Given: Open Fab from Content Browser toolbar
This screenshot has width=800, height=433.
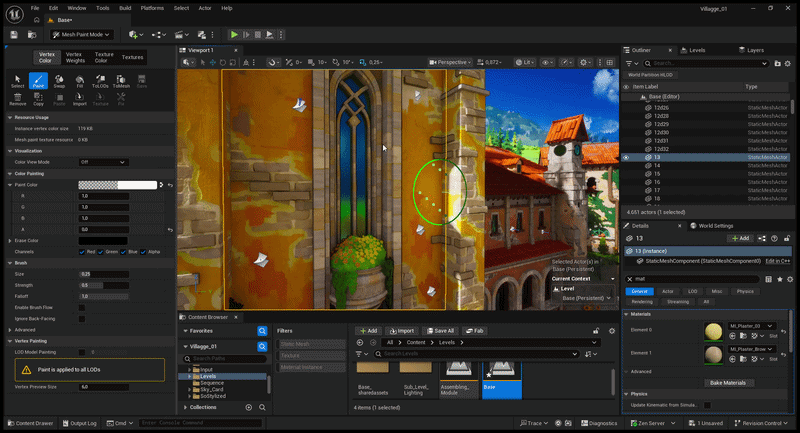Looking at the screenshot, I should tap(474, 330).
